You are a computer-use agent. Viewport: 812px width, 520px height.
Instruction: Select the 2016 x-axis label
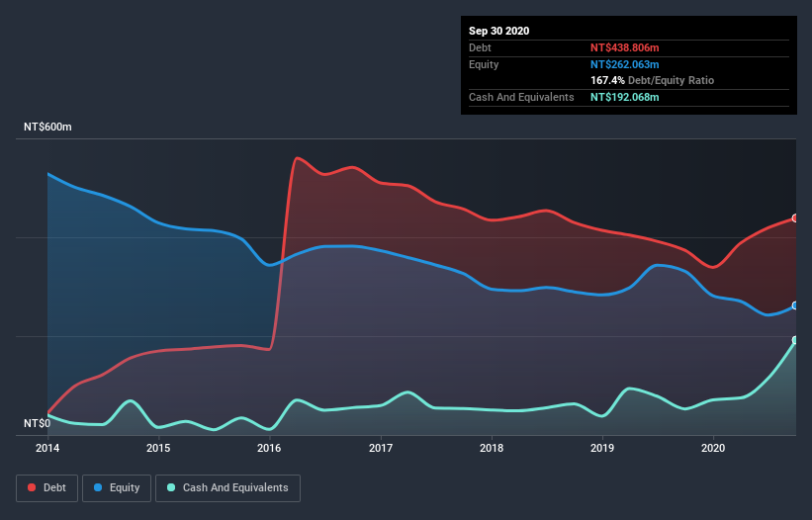click(269, 448)
